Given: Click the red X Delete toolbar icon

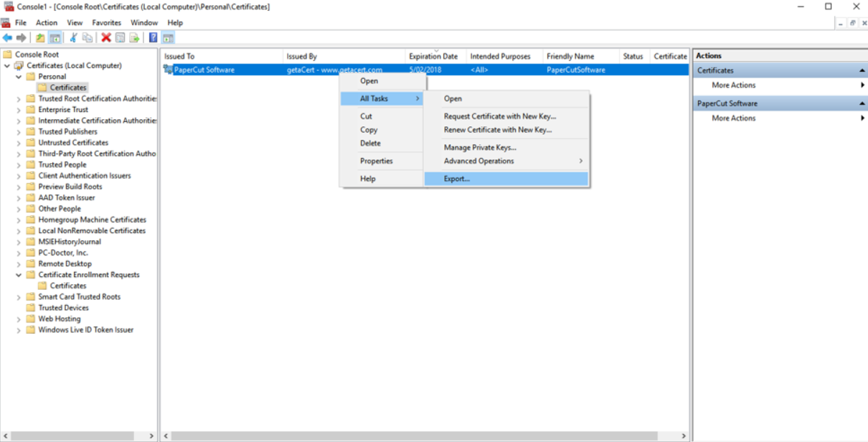Looking at the screenshot, I should (x=106, y=38).
